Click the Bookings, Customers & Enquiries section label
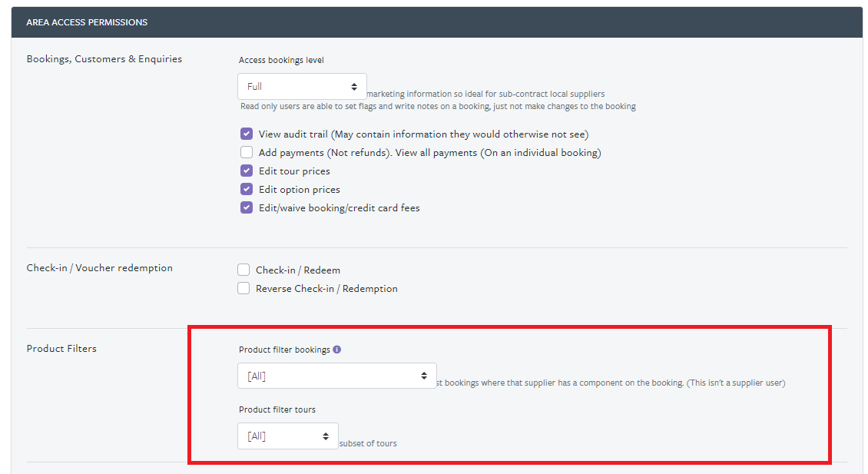This screenshot has width=868, height=474. tap(104, 59)
